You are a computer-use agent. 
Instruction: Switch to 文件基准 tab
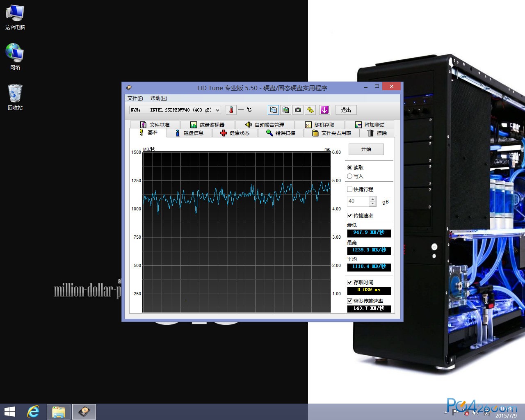point(154,125)
